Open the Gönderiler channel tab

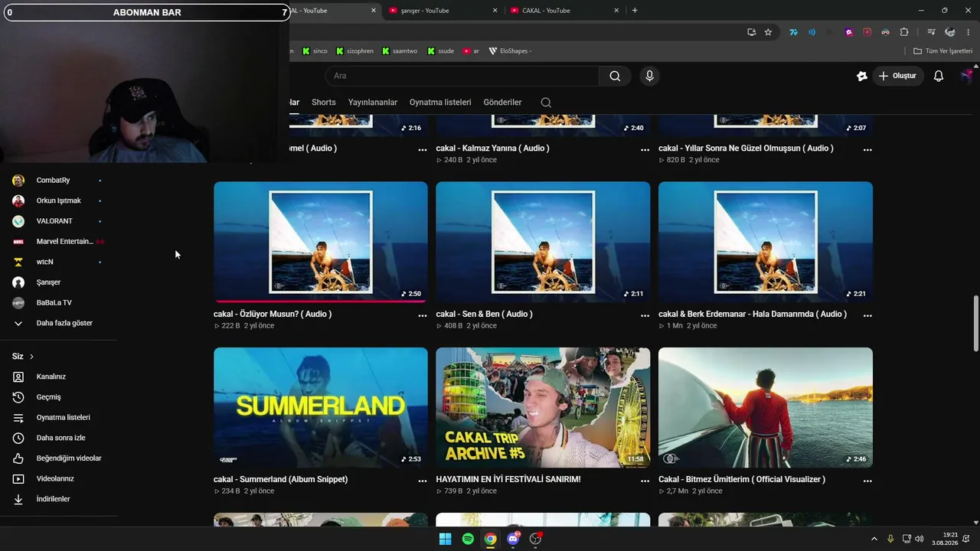pyautogui.click(x=502, y=103)
